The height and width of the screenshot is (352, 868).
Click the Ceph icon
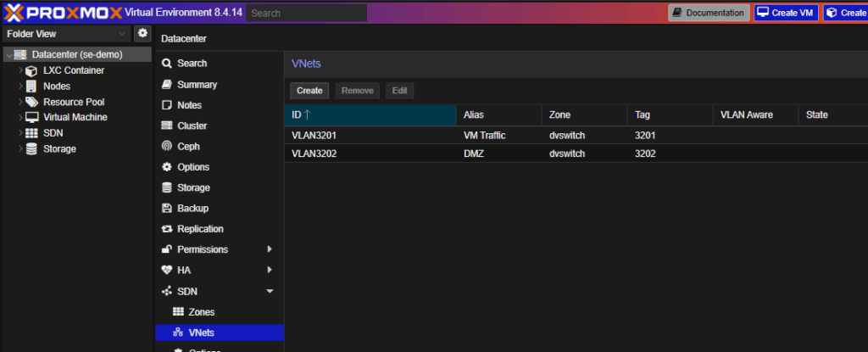[x=167, y=147]
